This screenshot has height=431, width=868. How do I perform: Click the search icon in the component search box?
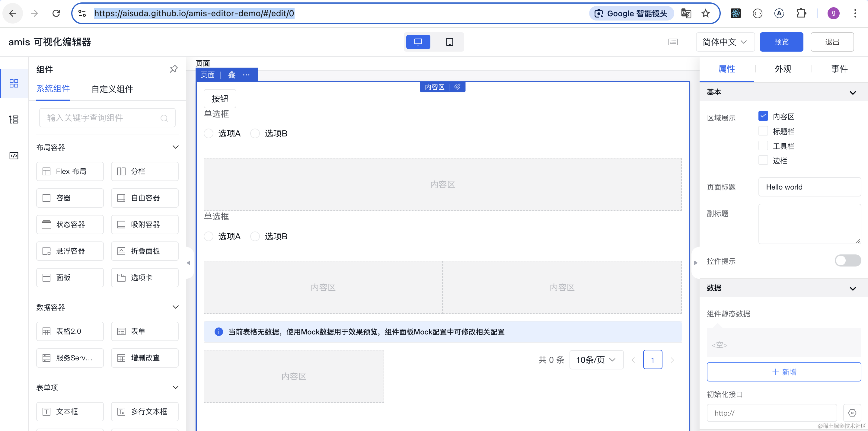pyautogui.click(x=164, y=118)
